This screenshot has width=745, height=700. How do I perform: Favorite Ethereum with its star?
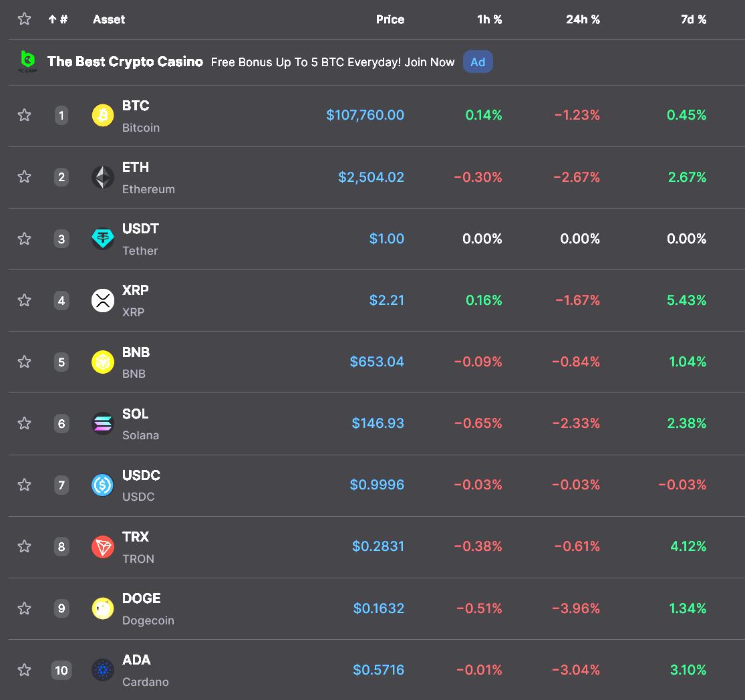pos(24,177)
